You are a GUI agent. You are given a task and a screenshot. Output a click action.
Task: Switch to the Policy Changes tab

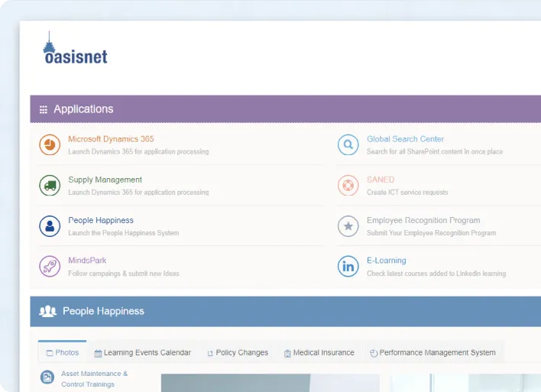(238, 353)
